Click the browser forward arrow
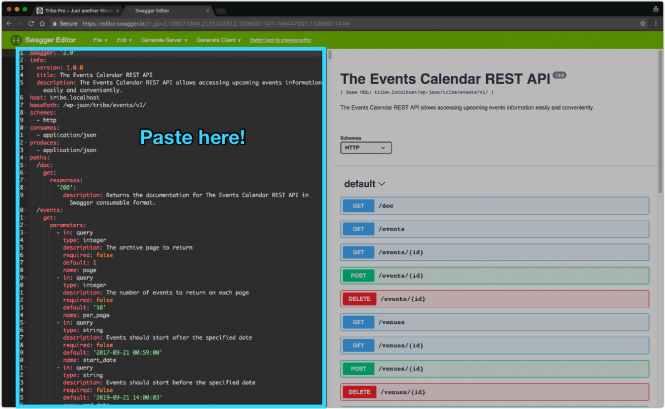The height and width of the screenshot is (409, 665). tap(20, 22)
